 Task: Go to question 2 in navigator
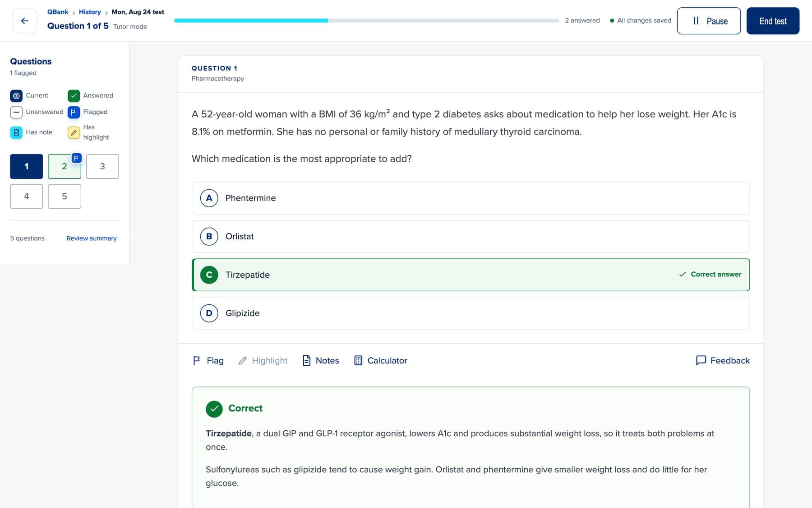tap(65, 167)
